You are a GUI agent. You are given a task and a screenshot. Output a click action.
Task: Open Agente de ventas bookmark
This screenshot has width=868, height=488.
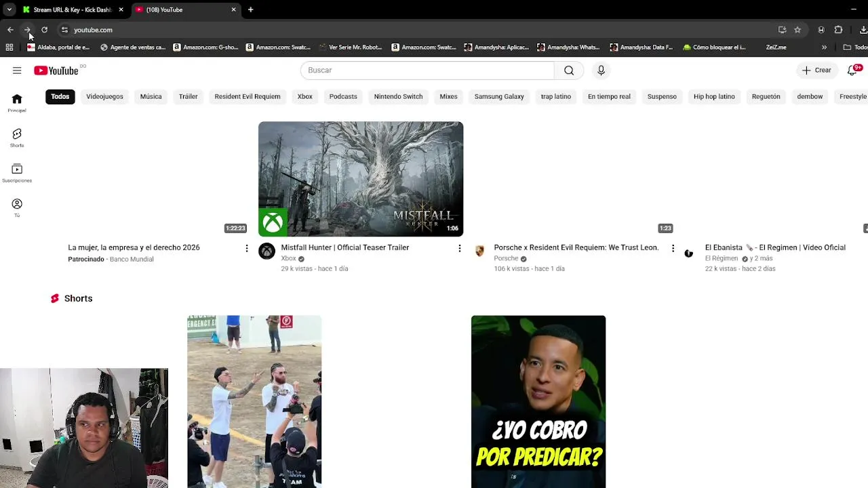pos(133,47)
